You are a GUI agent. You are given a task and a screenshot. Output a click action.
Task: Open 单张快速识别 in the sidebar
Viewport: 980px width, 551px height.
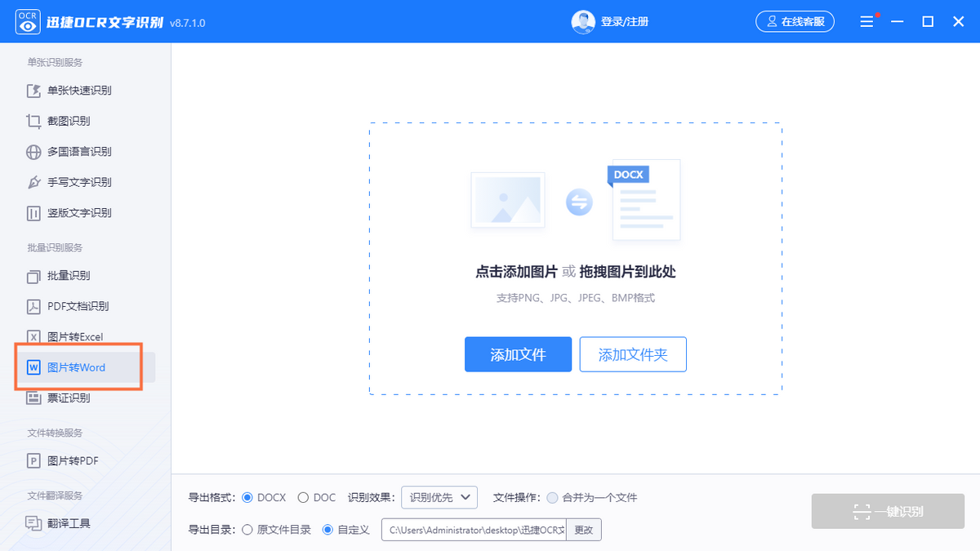79,91
